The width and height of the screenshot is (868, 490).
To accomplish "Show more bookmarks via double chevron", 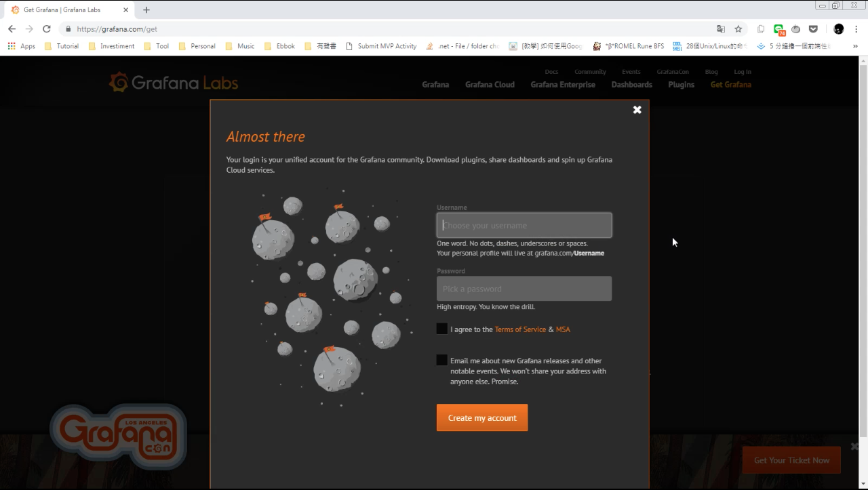I will 855,46.
